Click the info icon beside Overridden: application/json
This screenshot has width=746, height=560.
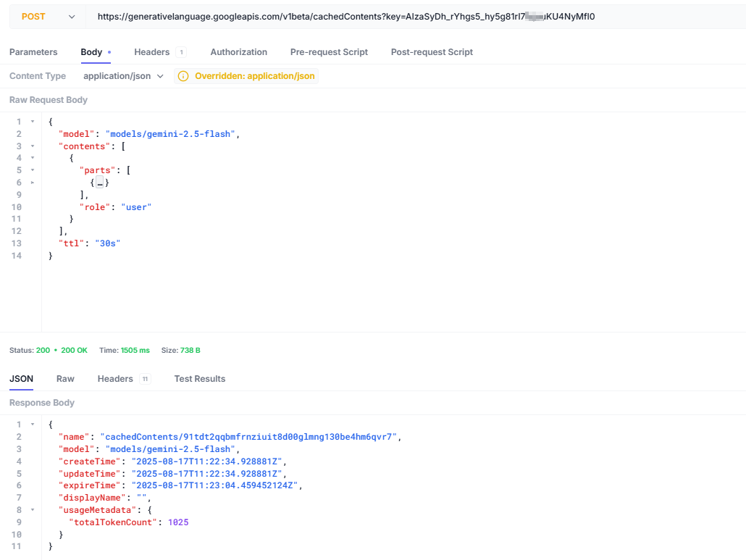pos(183,76)
